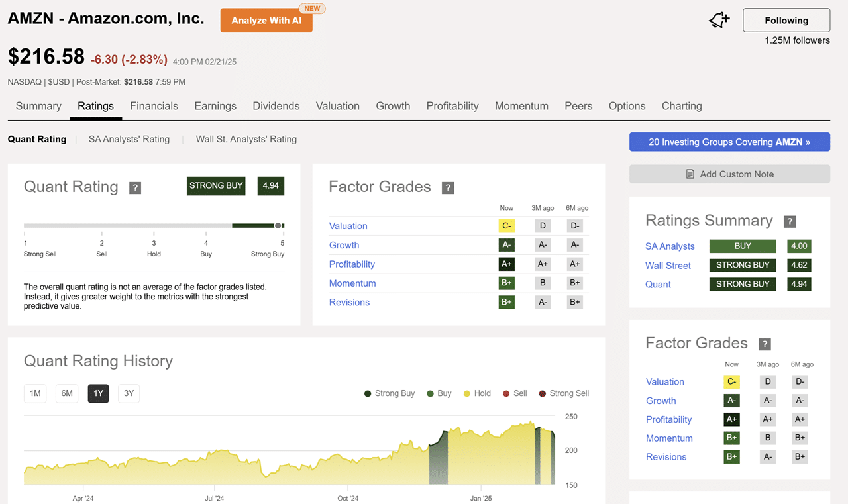Open center Factor Grades help question mark
This screenshot has width=848, height=504.
point(448,188)
